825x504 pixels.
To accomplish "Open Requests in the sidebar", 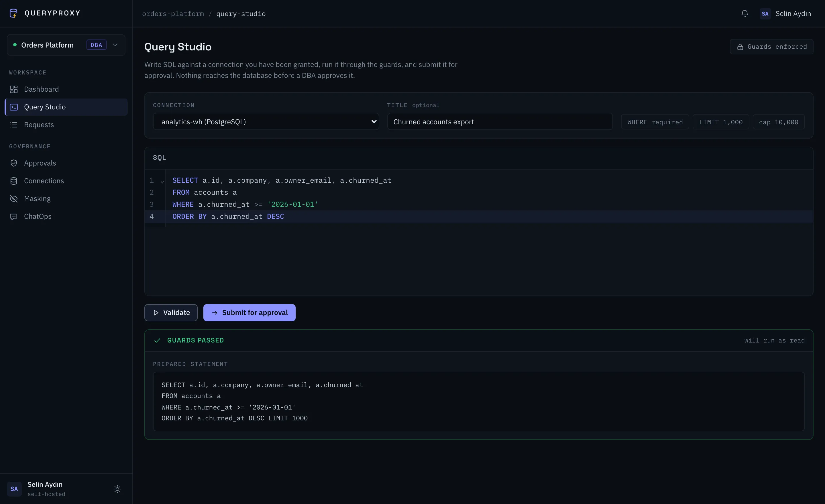I will coord(66,125).
